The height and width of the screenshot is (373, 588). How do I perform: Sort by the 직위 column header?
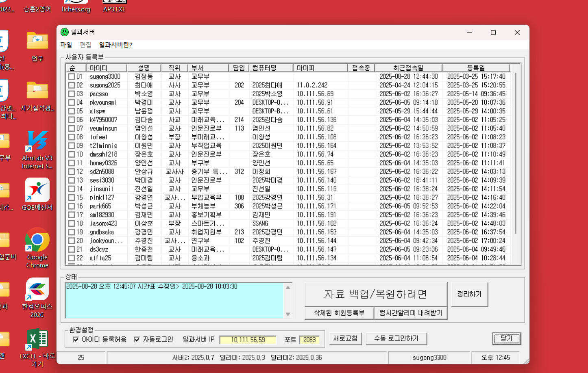174,68
